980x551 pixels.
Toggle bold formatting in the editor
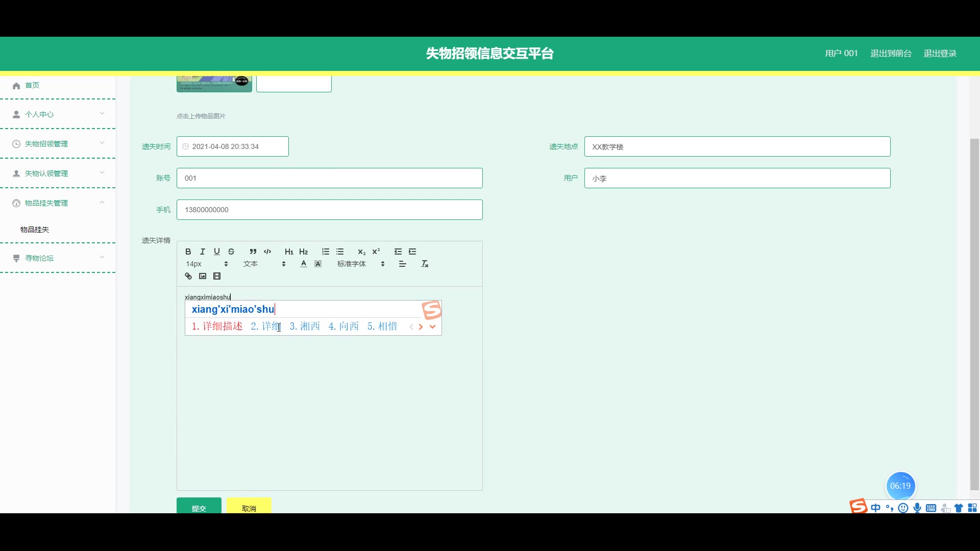pos(188,252)
